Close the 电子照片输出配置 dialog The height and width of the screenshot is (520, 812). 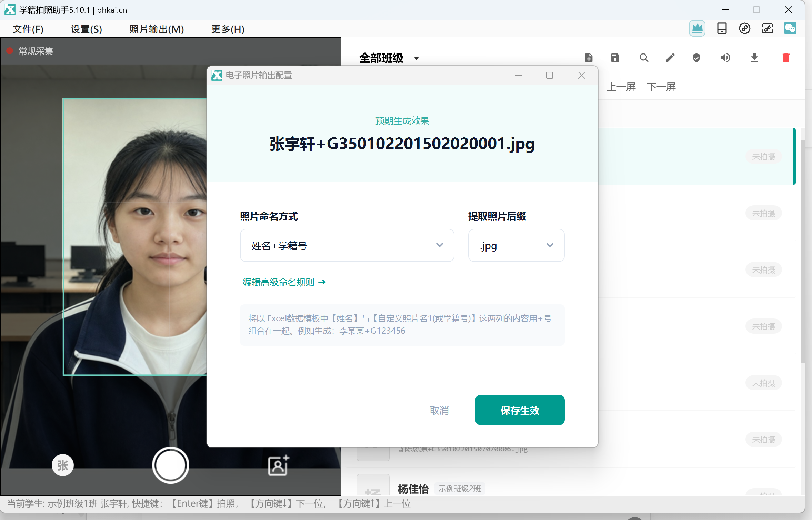[582, 75]
